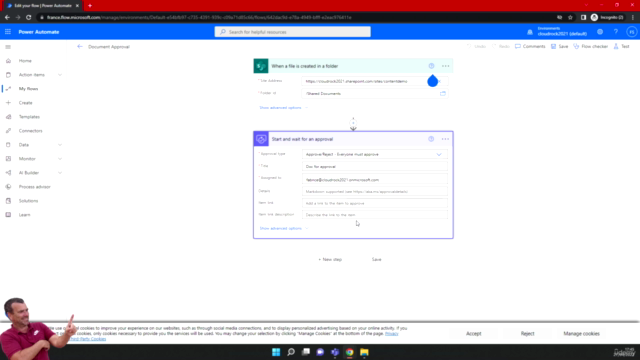The image size is (640, 360).
Task: Click the Comments toolbar button
Action: (x=530, y=47)
